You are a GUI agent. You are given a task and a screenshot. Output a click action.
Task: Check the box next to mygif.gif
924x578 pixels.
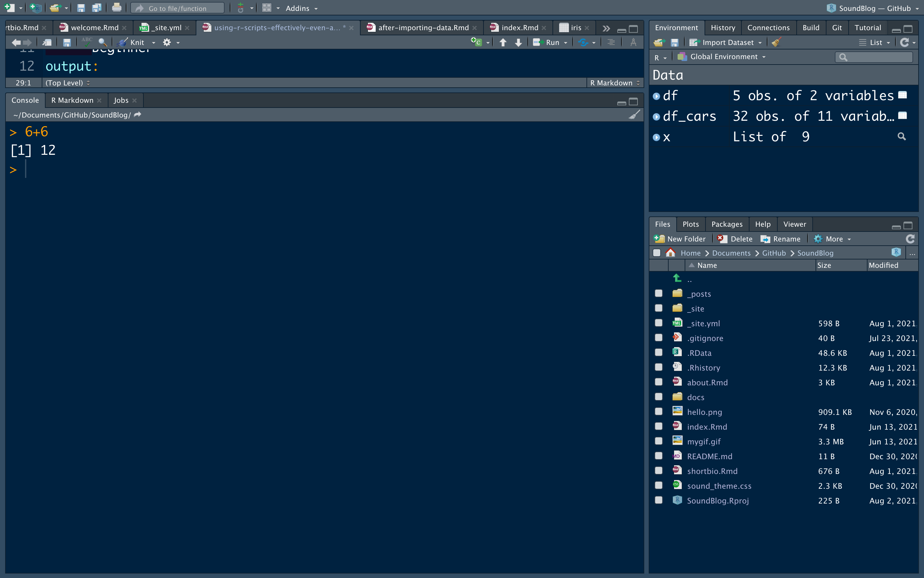tap(659, 441)
